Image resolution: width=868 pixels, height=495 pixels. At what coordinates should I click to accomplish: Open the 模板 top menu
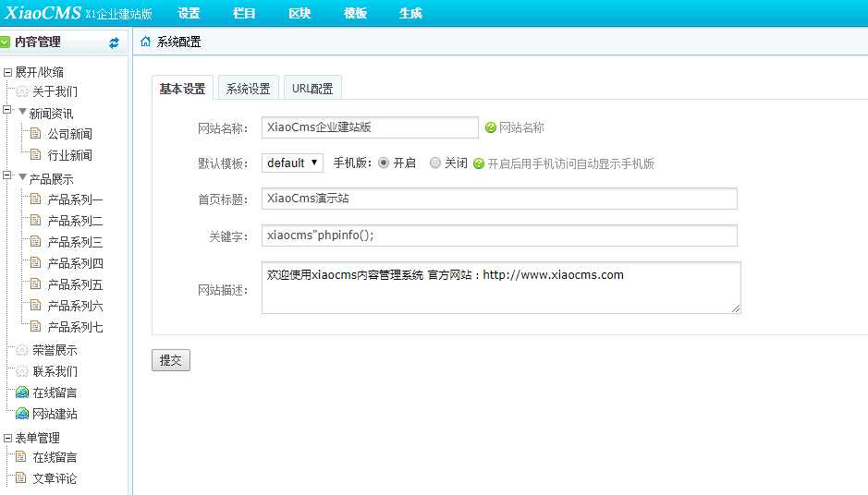355,13
